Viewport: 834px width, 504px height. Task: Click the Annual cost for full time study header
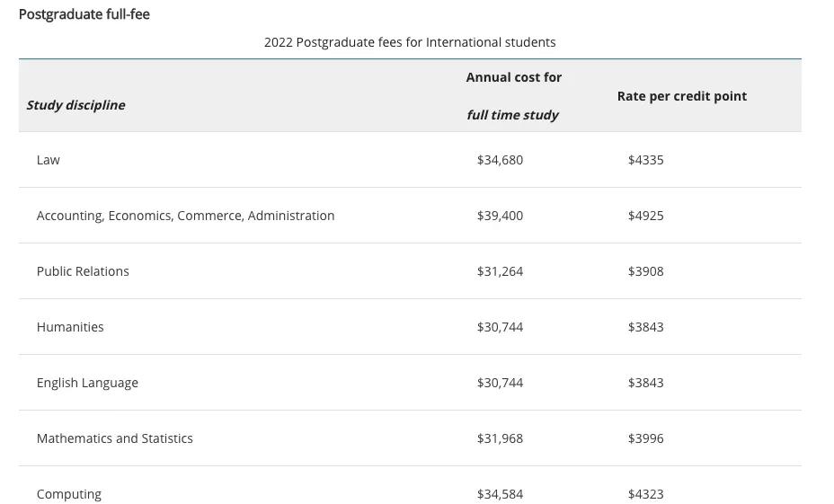513,96
